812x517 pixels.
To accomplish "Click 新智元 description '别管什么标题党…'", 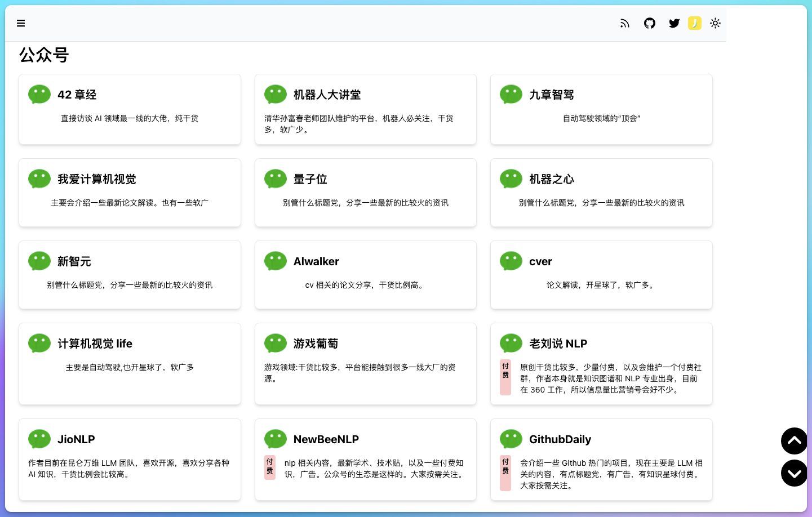I will [130, 285].
